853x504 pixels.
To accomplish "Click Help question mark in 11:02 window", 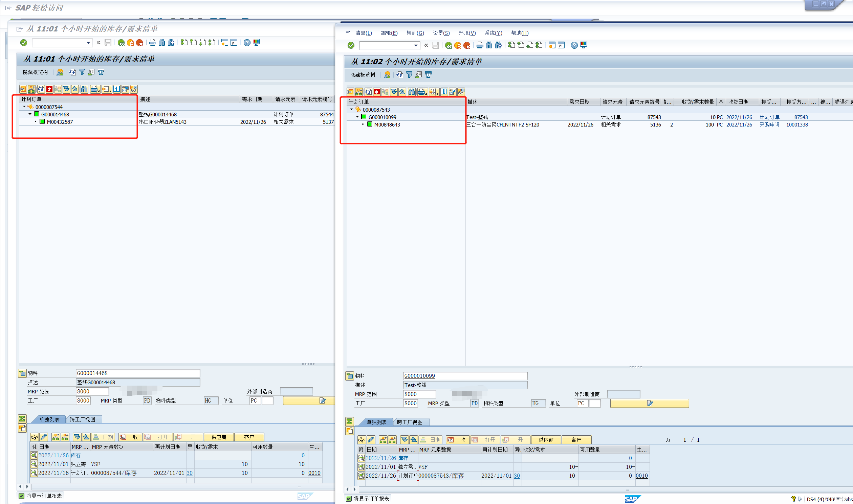I will [574, 45].
